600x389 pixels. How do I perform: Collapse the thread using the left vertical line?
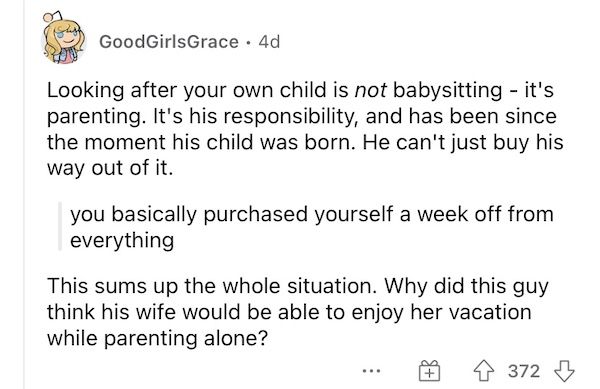24,194
